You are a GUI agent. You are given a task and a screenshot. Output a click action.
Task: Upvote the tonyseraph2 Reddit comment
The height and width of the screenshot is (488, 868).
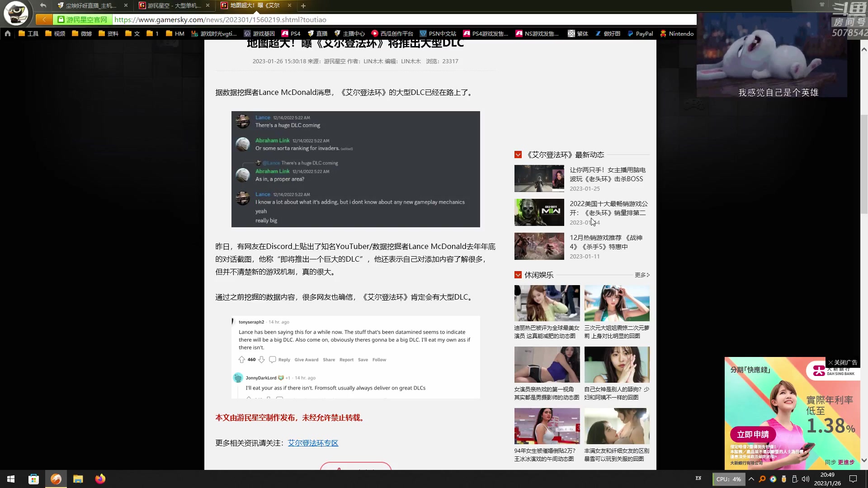(x=242, y=360)
